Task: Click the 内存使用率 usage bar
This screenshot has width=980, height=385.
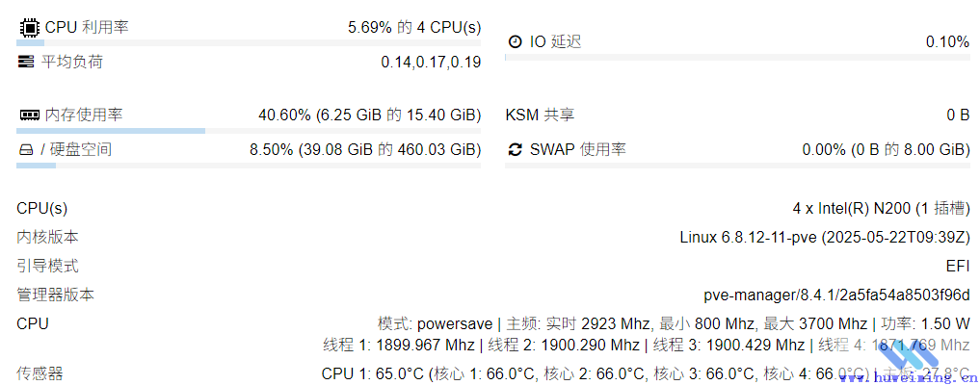Action: pyautogui.click(x=249, y=131)
